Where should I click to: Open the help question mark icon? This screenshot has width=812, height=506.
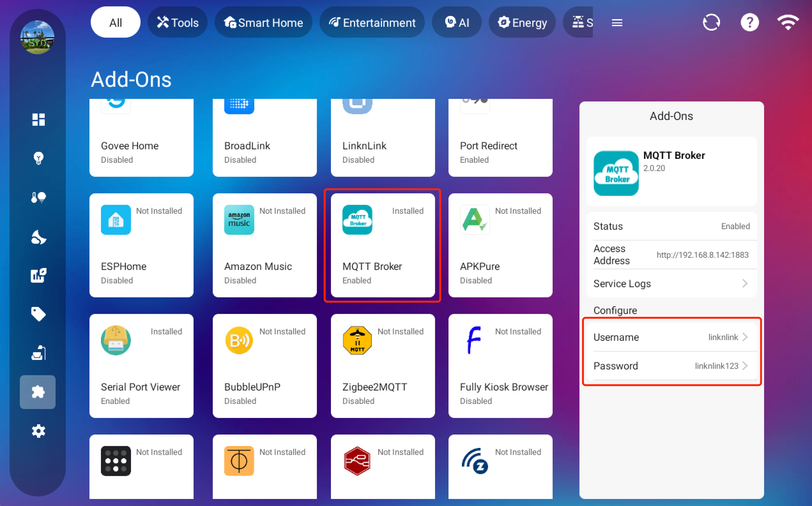pyautogui.click(x=749, y=23)
